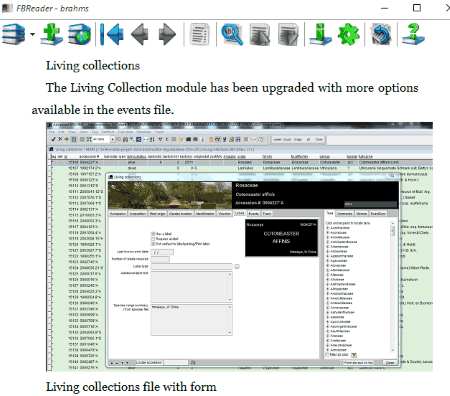Find previous search occurrence
The height and width of the screenshot is (396, 450).
pyautogui.click(x=260, y=34)
